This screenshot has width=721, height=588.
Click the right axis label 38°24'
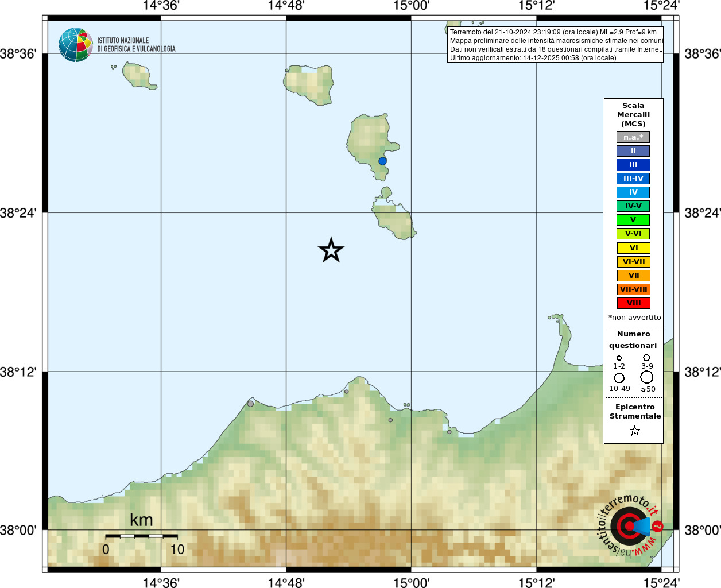703,213
